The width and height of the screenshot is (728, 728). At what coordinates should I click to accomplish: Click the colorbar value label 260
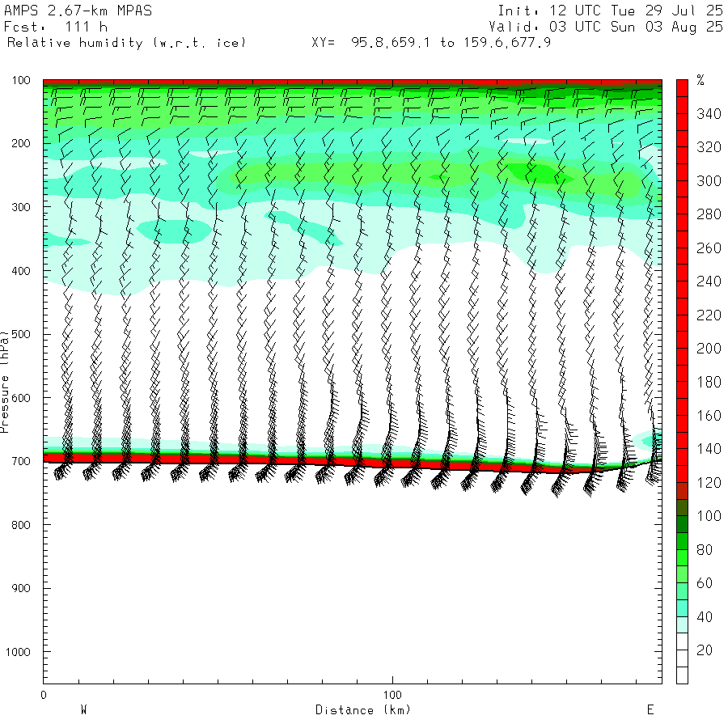709,248
